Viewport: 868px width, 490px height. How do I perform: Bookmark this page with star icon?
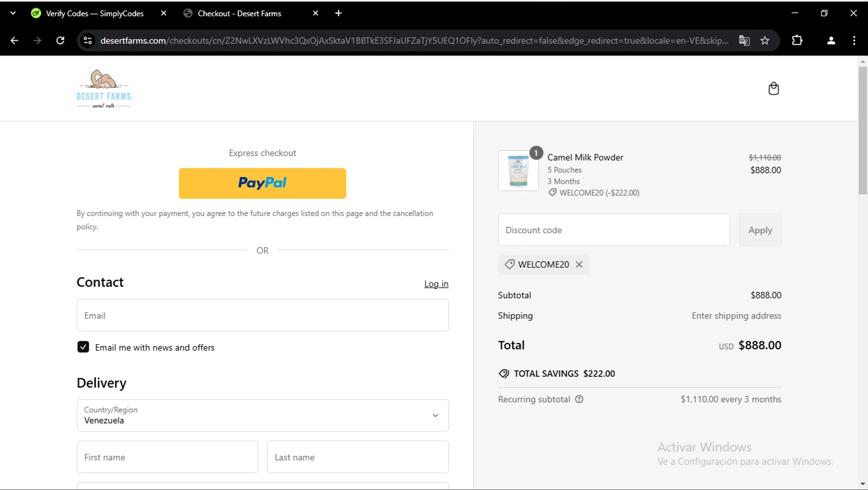[765, 40]
